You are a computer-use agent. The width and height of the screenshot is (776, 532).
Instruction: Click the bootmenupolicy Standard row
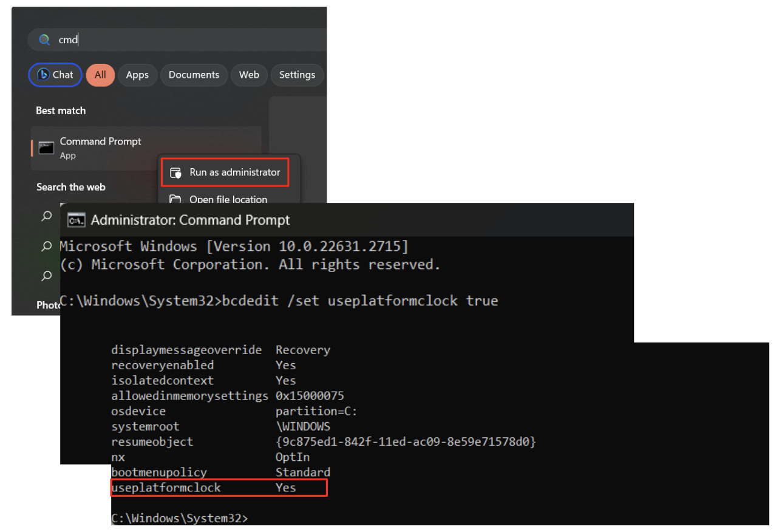(x=221, y=472)
